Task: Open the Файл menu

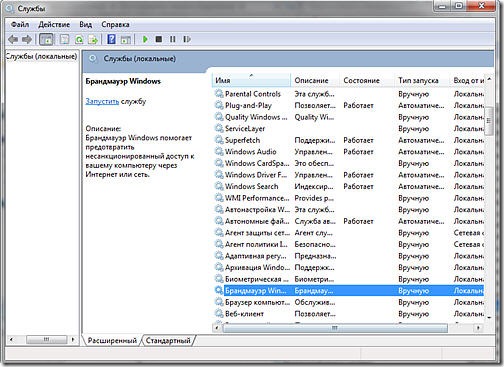Action: [20, 24]
